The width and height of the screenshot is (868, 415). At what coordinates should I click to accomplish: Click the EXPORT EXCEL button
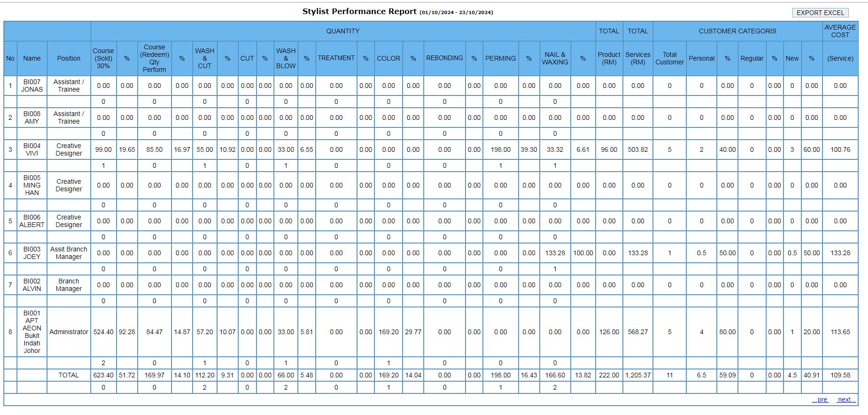(820, 13)
